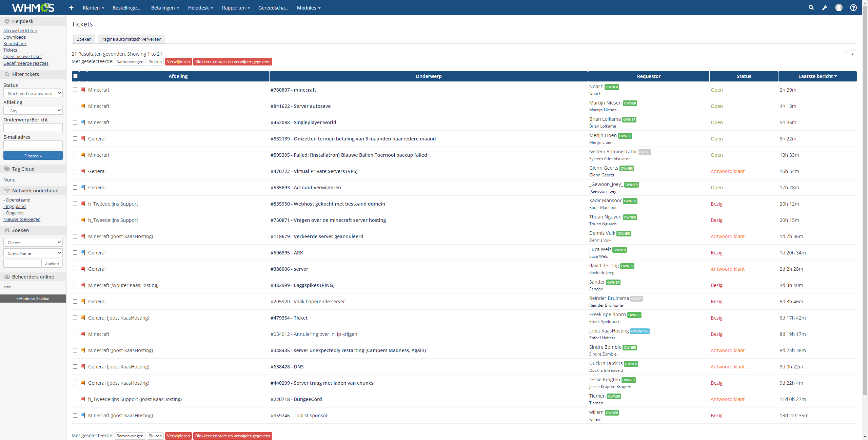Open the search magnifier icon in top bar
This screenshot has width=868, height=440.
click(x=811, y=7)
